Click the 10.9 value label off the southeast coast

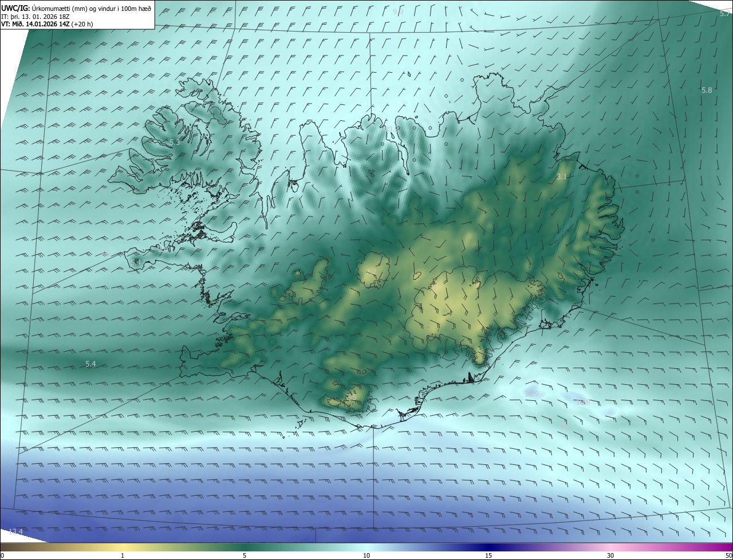click(x=532, y=393)
